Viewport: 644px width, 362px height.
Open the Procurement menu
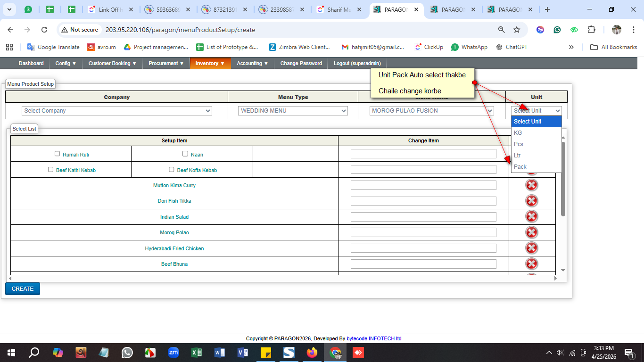pyautogui.click(x=166, y=63)
